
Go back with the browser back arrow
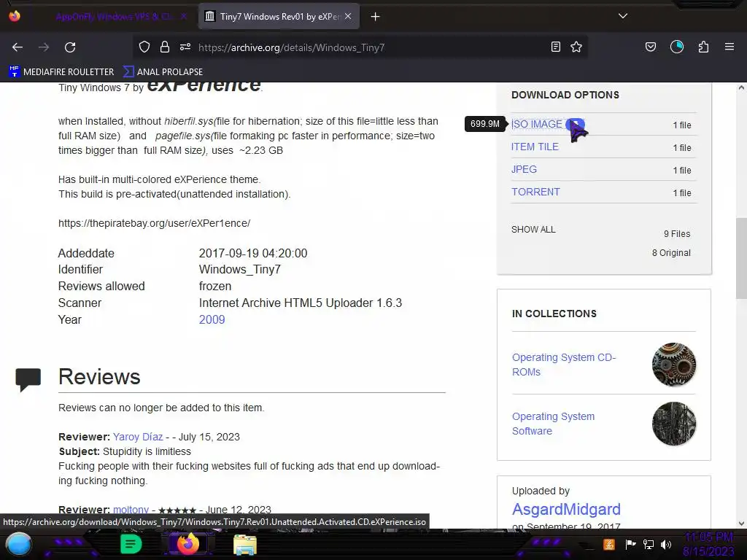tap(18, 47)
